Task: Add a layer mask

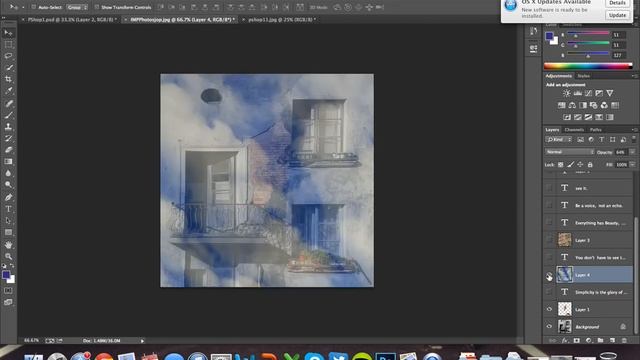Action: pos(577,340)
